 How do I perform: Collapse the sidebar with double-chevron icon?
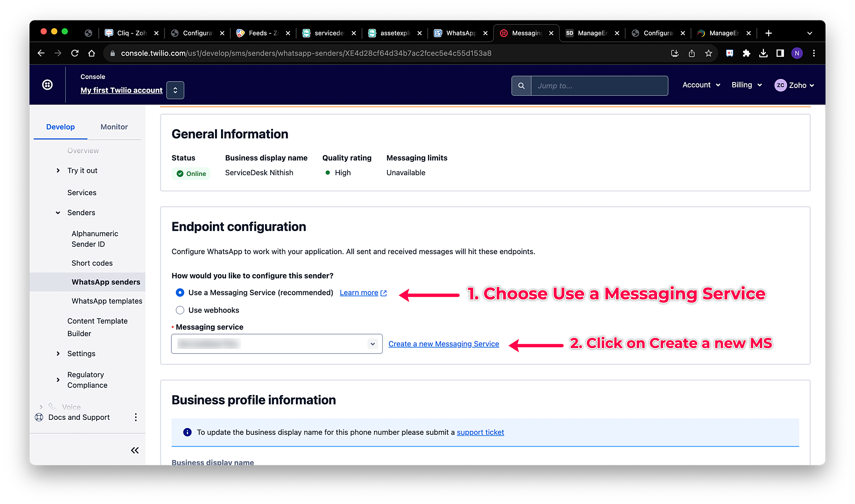pyautogui.click(x=135, y=450)
